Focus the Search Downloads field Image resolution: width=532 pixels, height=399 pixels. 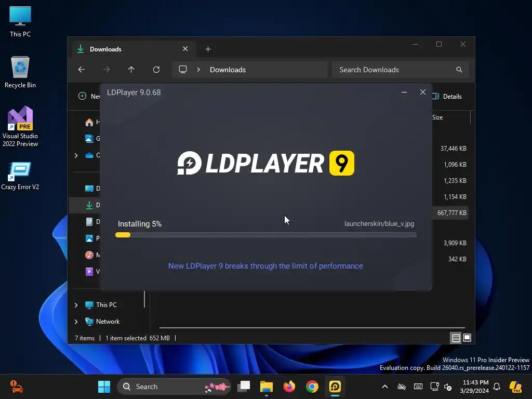pyautogui.click(x=401, y=70)
